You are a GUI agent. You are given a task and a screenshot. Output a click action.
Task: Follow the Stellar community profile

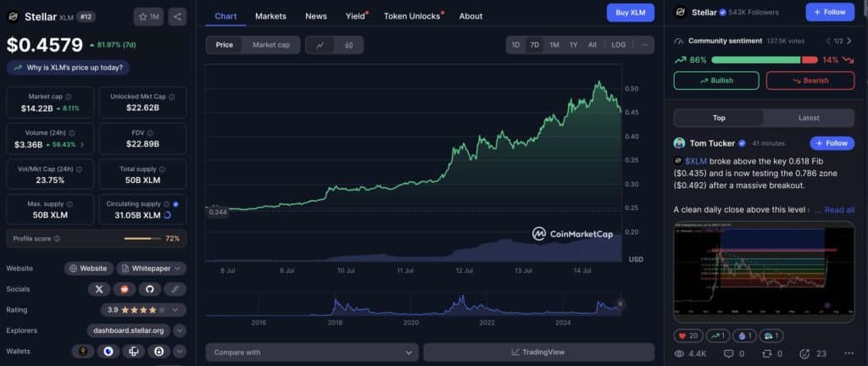click(x=830, y=12)
